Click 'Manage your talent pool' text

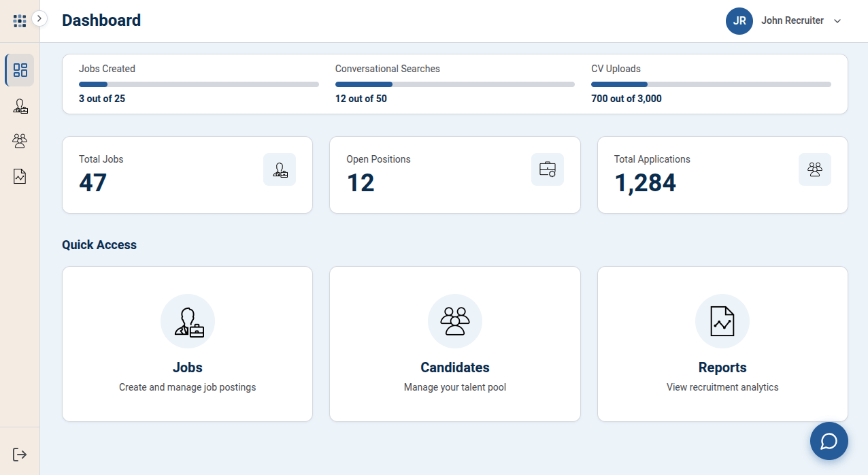tap(455, 387)
